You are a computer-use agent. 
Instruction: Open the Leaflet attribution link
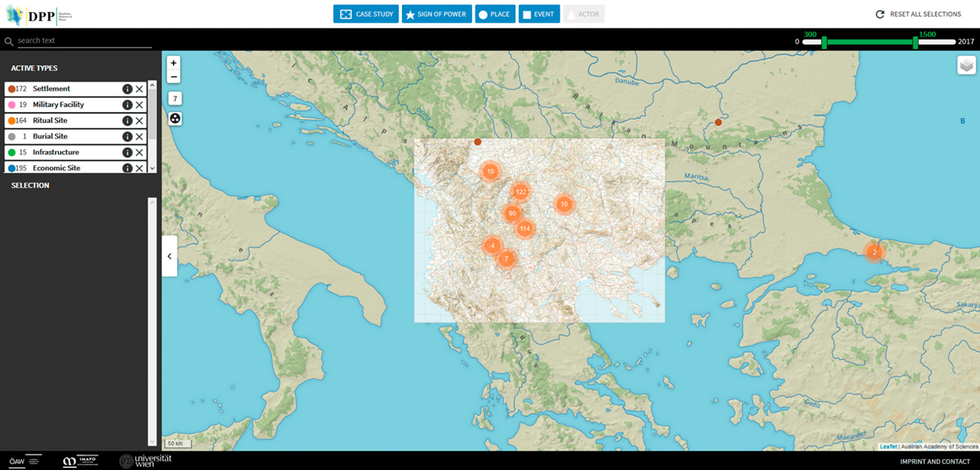tap(888, 446)
